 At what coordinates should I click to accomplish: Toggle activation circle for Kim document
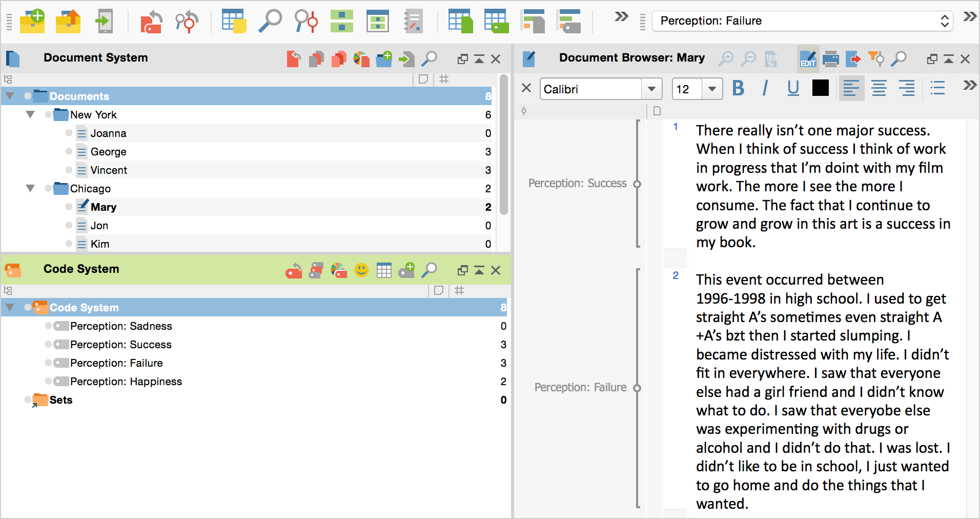tap(69, 244)
